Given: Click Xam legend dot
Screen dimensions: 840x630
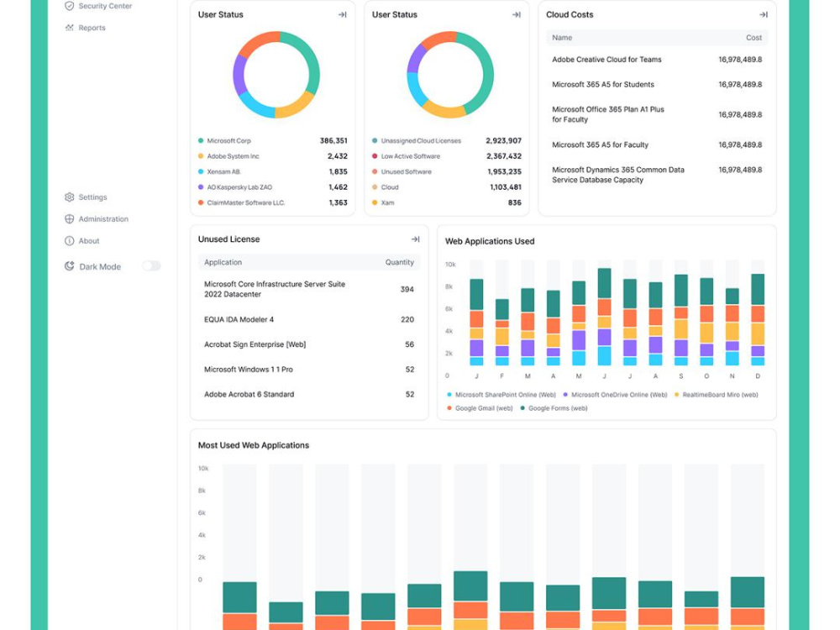Looking at the screenshot, I should pos(375,202).
